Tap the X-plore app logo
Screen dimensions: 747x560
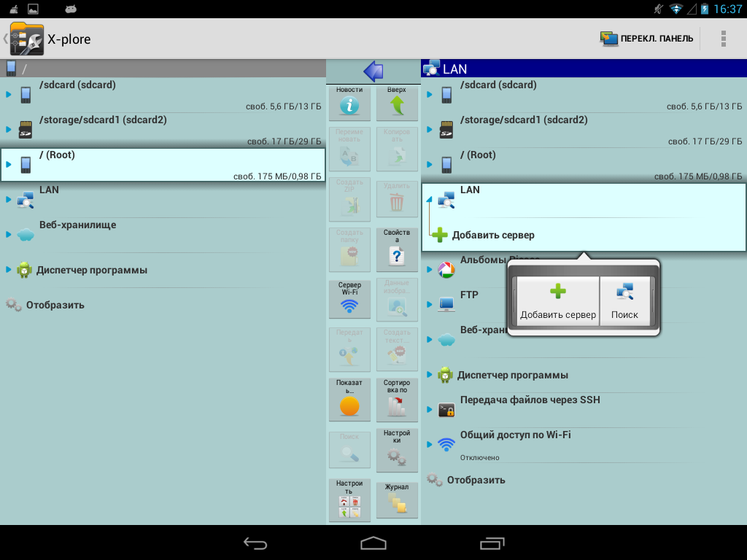(27, 39)
